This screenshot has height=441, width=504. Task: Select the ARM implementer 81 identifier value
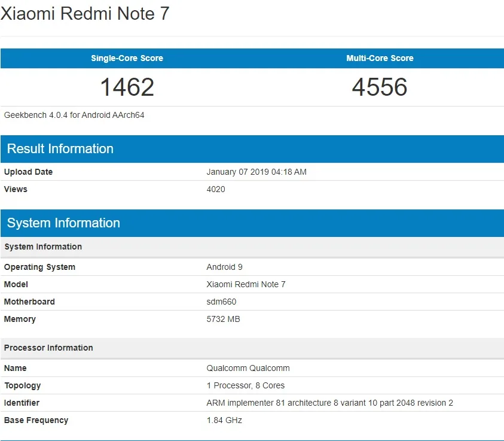[x=330, y=403]
